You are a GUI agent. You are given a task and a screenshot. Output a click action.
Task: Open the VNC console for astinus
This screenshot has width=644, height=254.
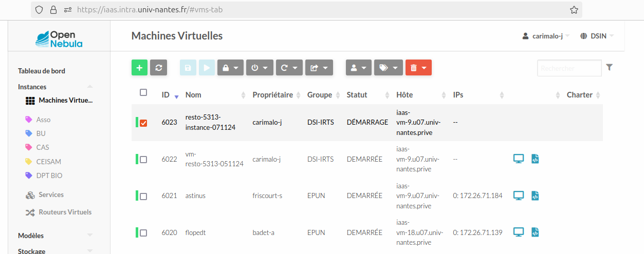click(519, 196)
